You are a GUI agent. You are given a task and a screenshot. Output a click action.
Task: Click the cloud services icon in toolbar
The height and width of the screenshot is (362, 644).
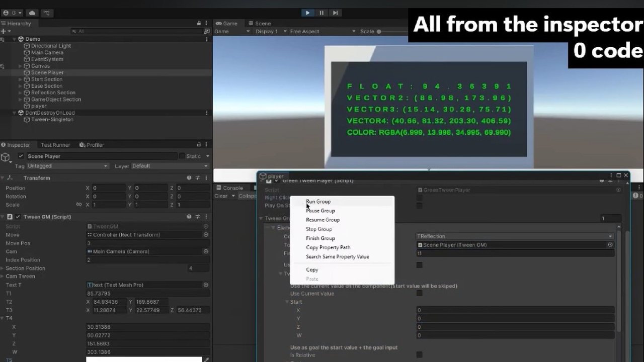32,13
